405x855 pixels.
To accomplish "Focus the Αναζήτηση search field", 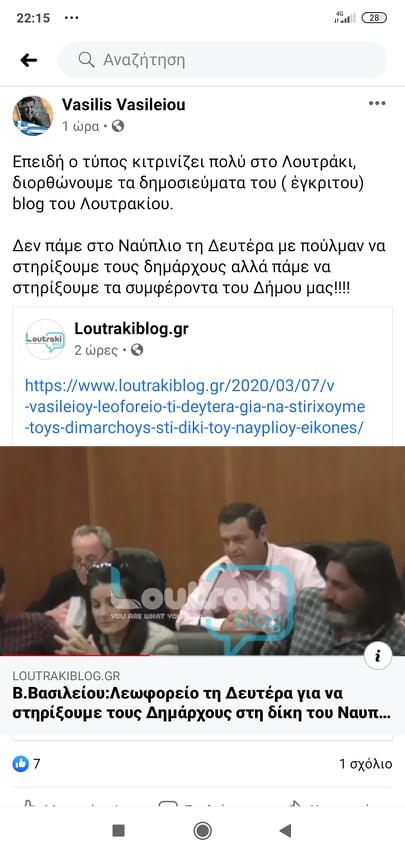I will click(223, 60).
